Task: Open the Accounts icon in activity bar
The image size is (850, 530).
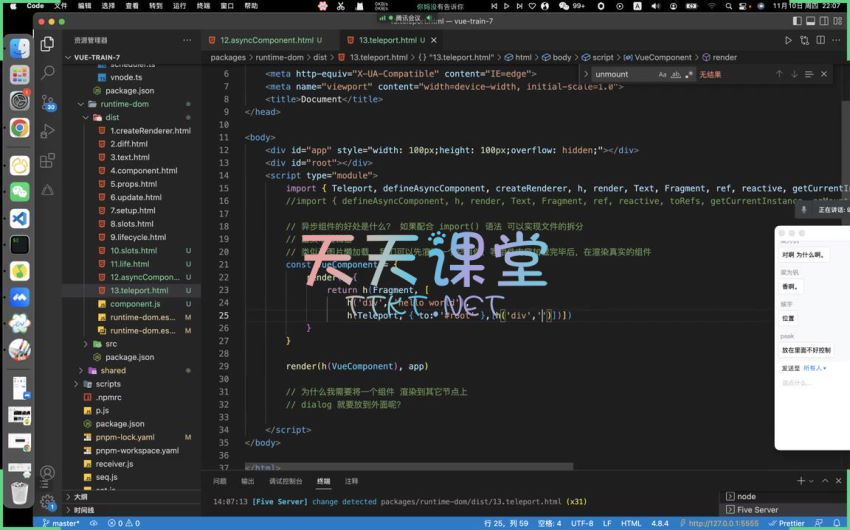Action: coord(47,473)
